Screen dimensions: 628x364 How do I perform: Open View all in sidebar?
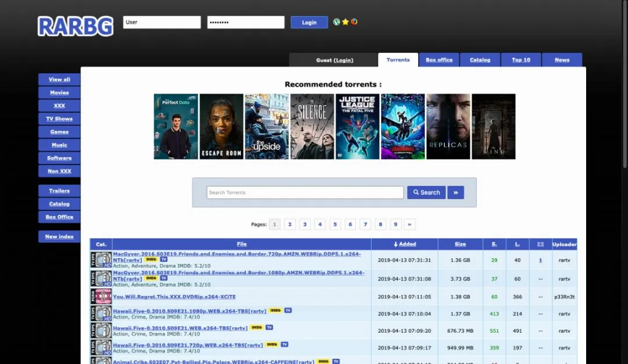point(59,80)
